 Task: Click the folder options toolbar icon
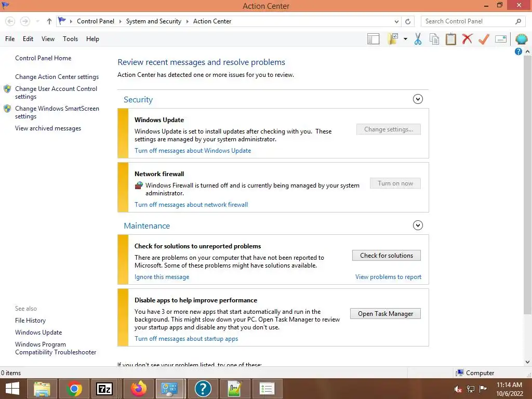394,39
